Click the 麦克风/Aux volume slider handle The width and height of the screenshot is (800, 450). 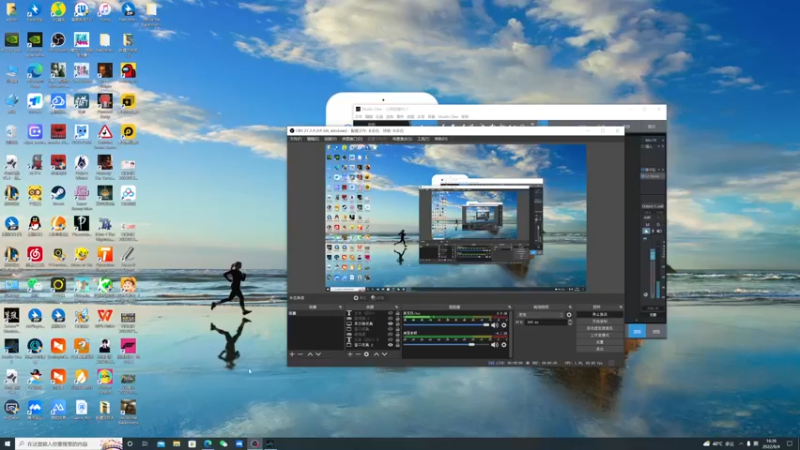click(x=486, y=325)
